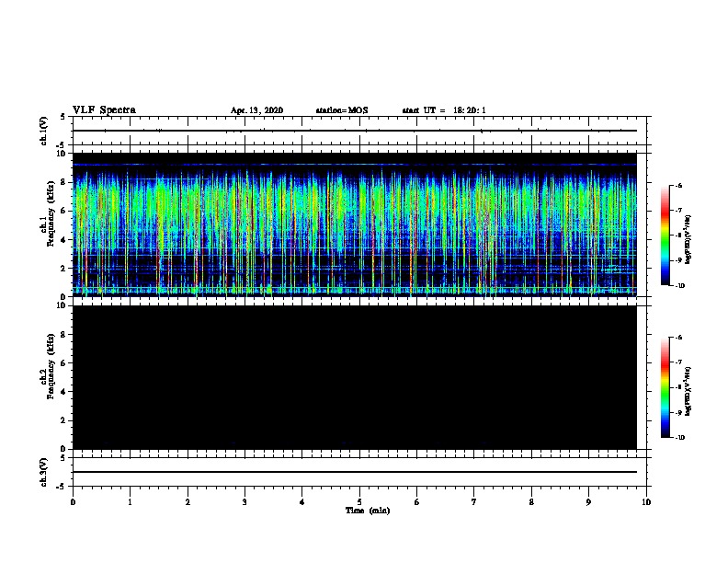Click the 'ch.3(V)' axis label
Screen dimensions: 728x563
[x=44, y=472]
